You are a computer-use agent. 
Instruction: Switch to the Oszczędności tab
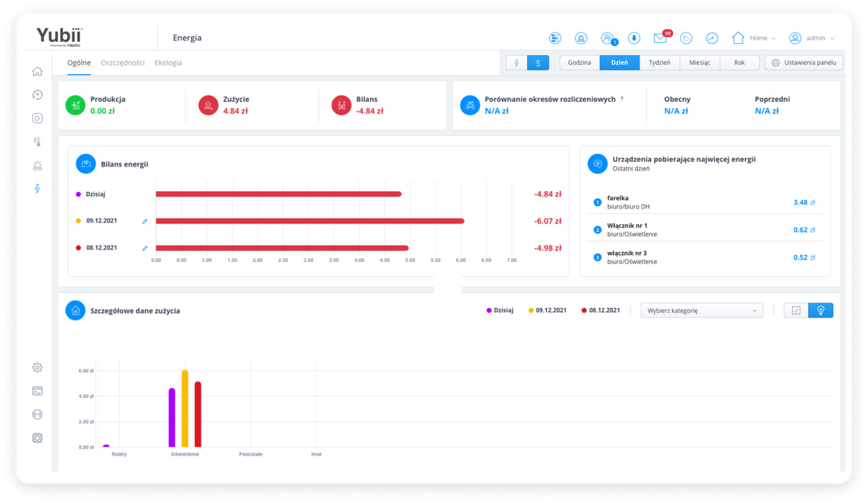coord(123,62)
